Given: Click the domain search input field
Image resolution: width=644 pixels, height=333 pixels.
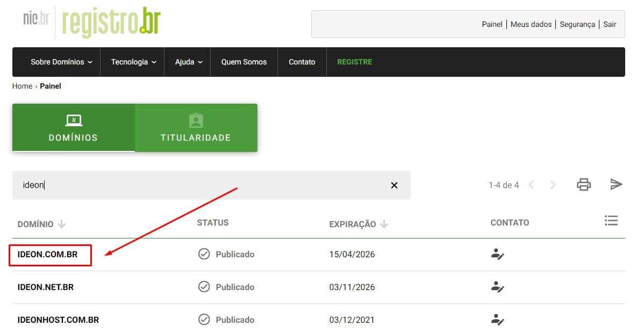Looking at the screenshot, I should [x=204, y=185].
